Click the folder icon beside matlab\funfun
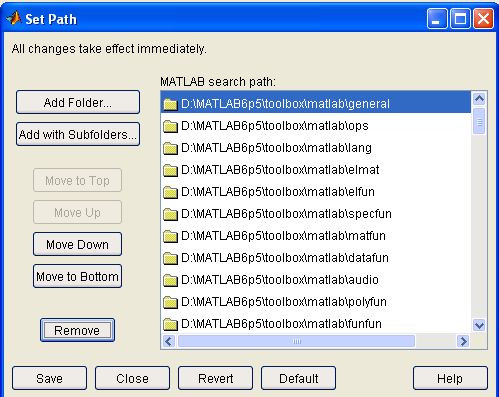 (170, 324)
